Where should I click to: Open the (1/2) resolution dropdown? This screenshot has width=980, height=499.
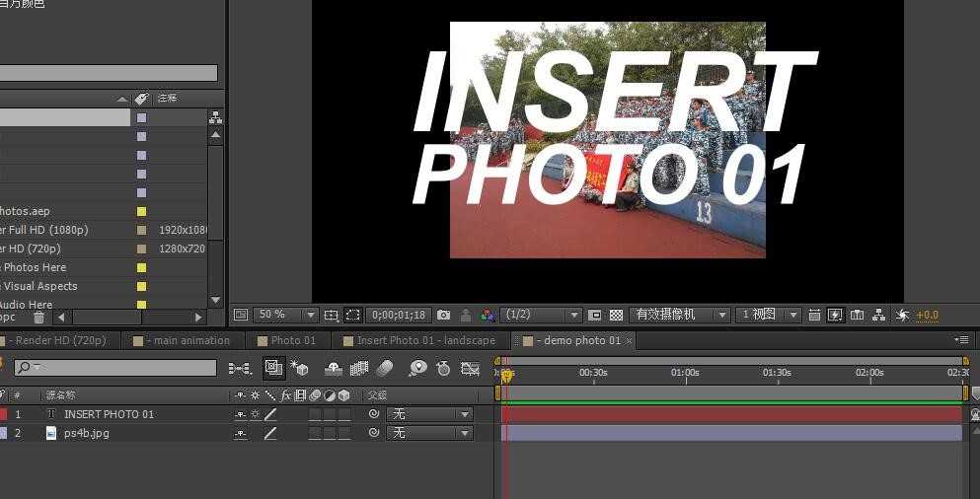542,316
